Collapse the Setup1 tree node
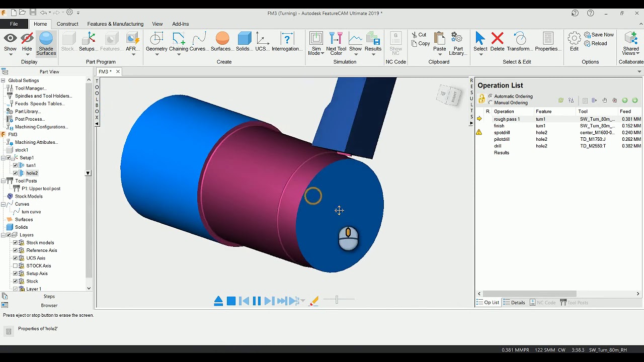 pyautogui.click(x=3, y=158)
